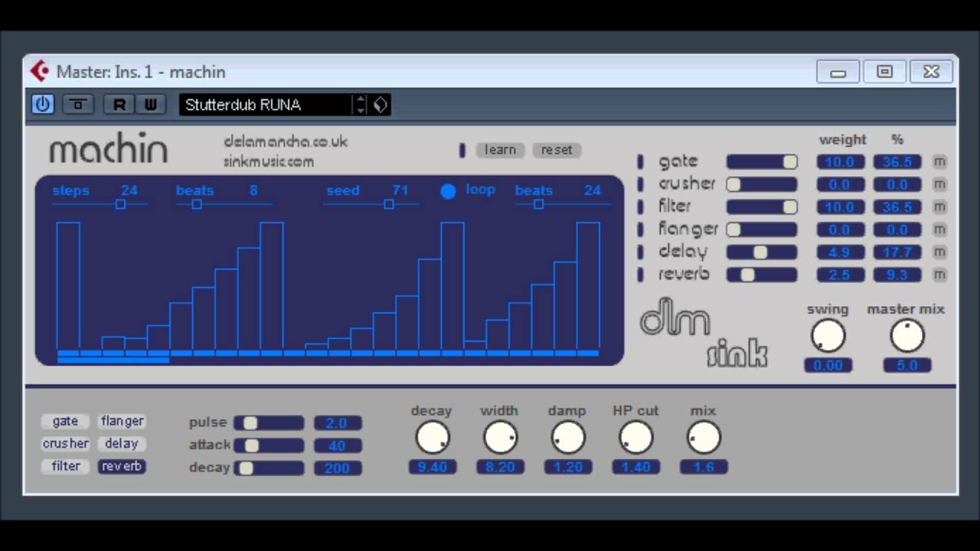This screenshot has height=551, width=980.
Task: Toggle the gate effect enable indicator
Action: click(641, 161)
